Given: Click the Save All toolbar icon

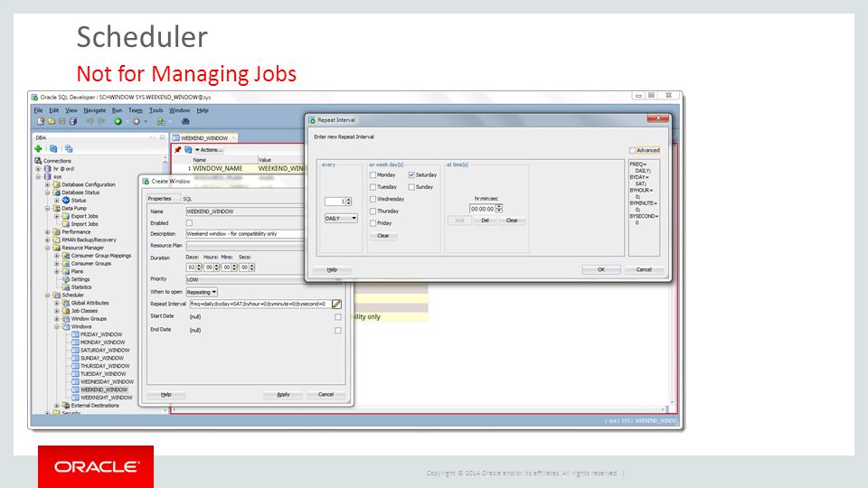Looking at the screenshot, I should pyautogui.click(x=73, y=121).
